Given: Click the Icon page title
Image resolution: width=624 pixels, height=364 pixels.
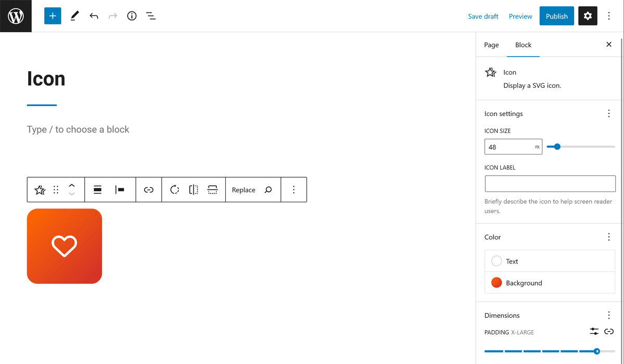Looking at the screenshot, I should 46,79.
